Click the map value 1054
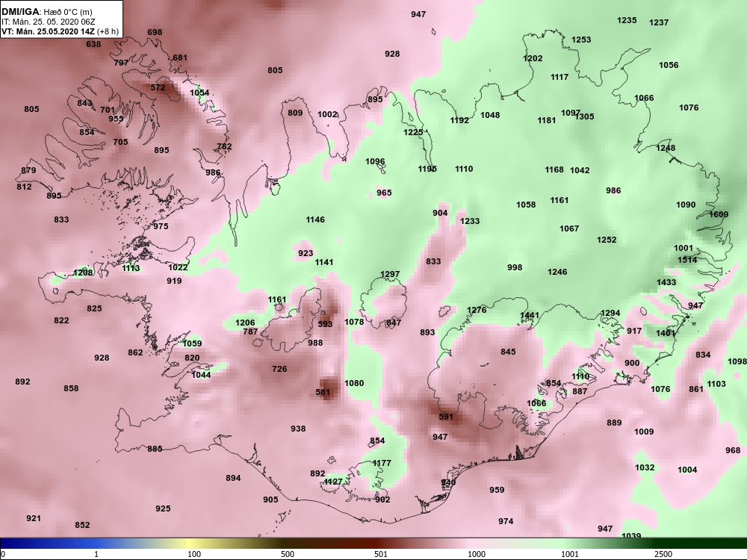This screenshot has width=747, height=560. coord(199,93)
